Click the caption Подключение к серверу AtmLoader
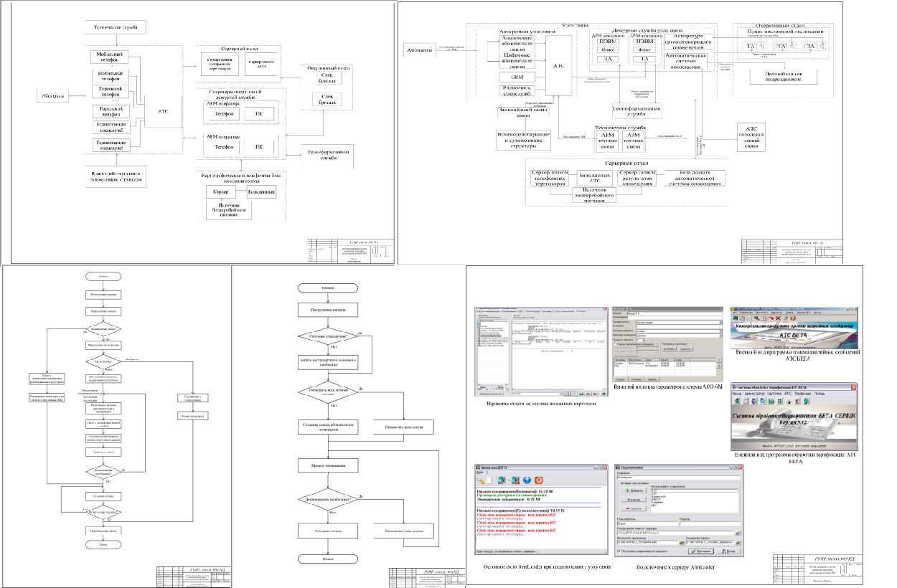The image size is (897, 588). pos(675,566)
